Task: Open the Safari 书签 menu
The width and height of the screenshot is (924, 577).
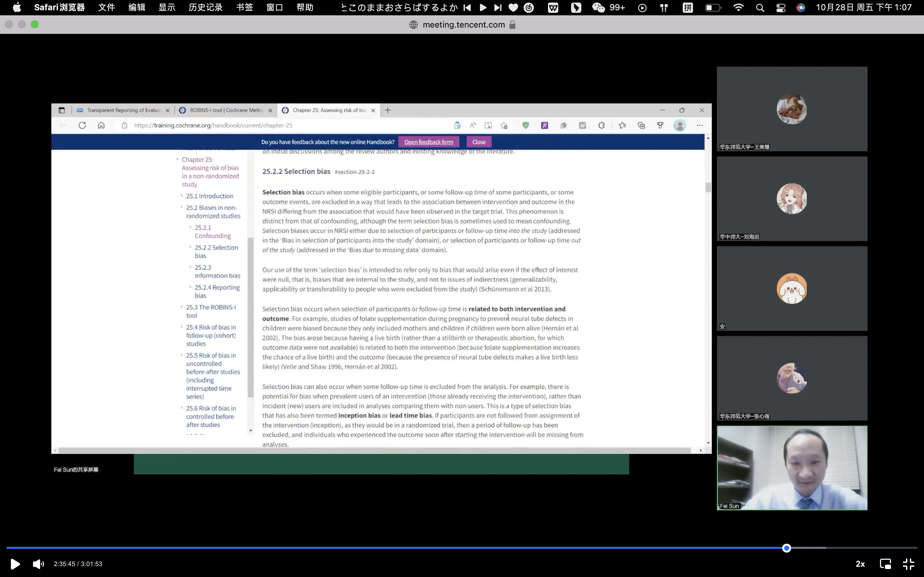Action: tap(244, 7)
